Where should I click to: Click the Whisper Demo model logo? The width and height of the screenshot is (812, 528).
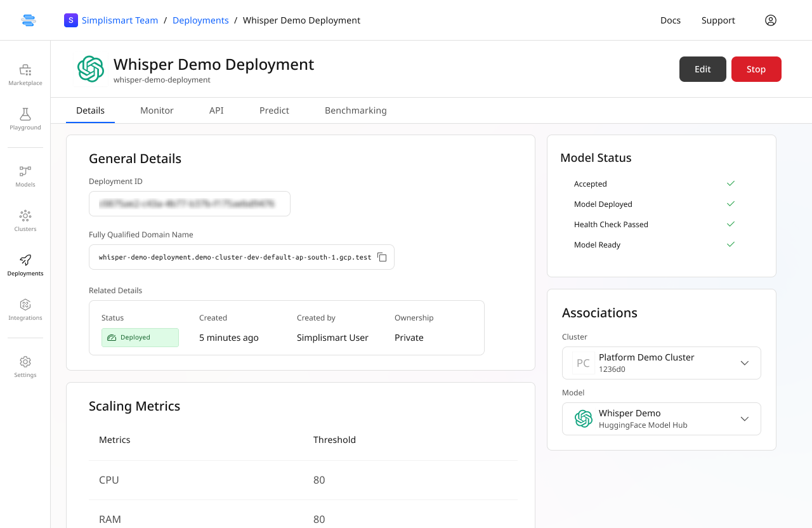click(x=584, y=419)
